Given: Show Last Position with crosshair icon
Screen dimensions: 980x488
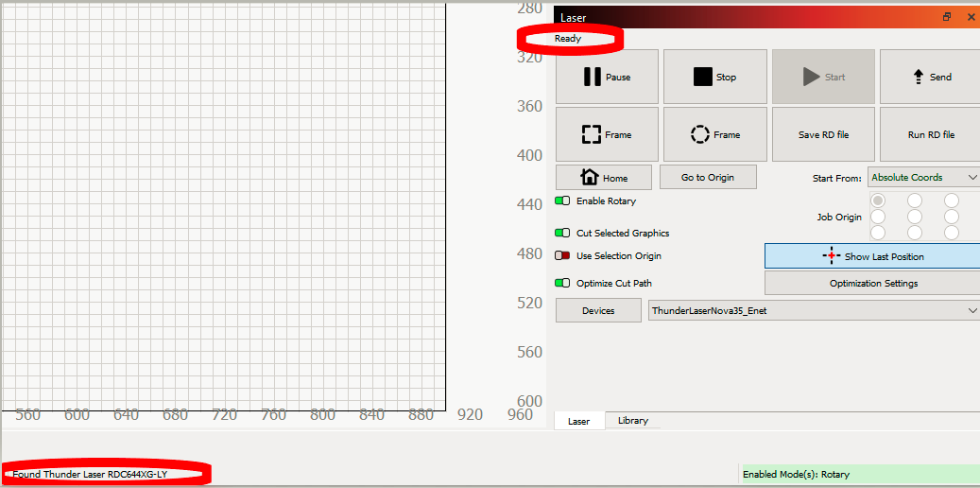Looking at the screenshot, I should point(871,256).
